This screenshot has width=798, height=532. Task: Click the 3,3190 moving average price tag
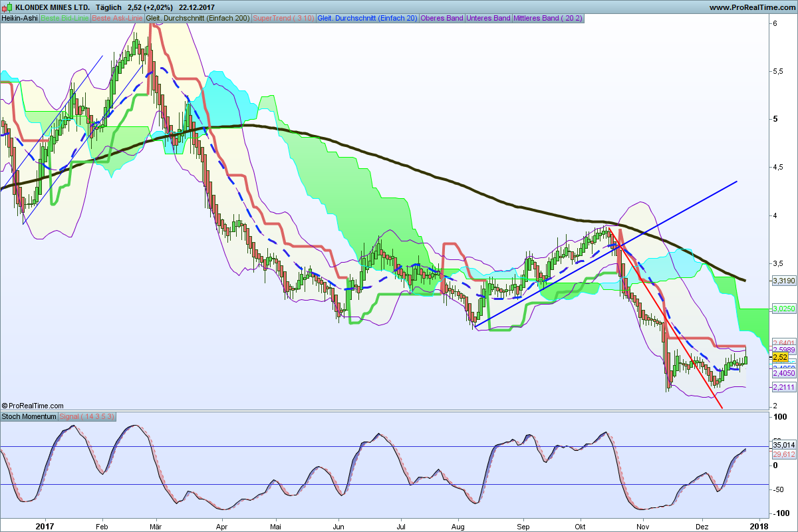pos(783,281)
